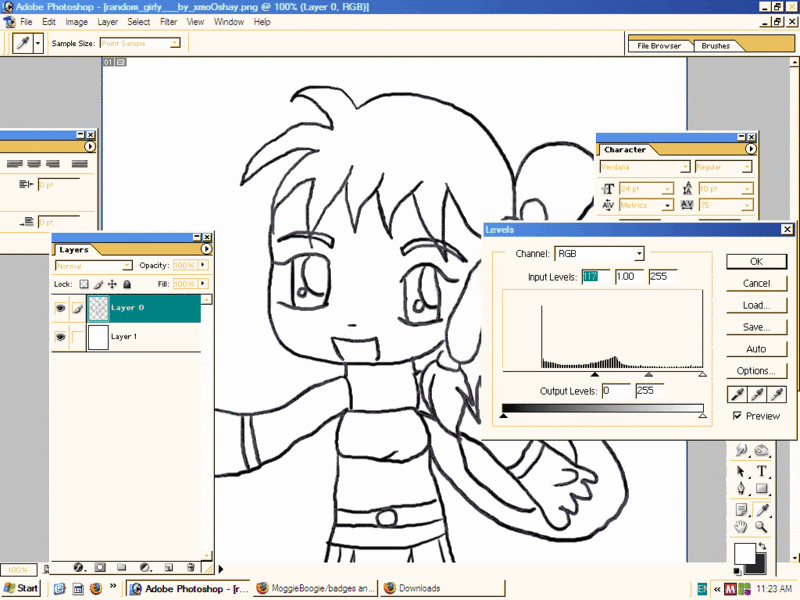The height and width of the screenshot is (600, 800).
Task: Select the Sponge tool in toolbox
Action: coord(761,450)
